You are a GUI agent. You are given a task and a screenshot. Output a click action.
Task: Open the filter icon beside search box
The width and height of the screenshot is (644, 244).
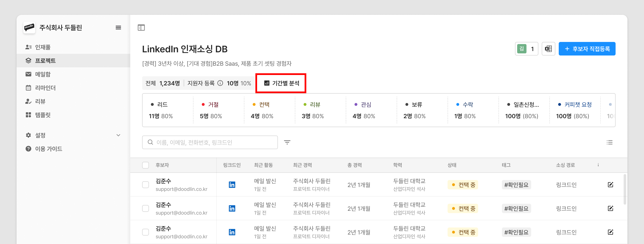click(x=287, y=142)
